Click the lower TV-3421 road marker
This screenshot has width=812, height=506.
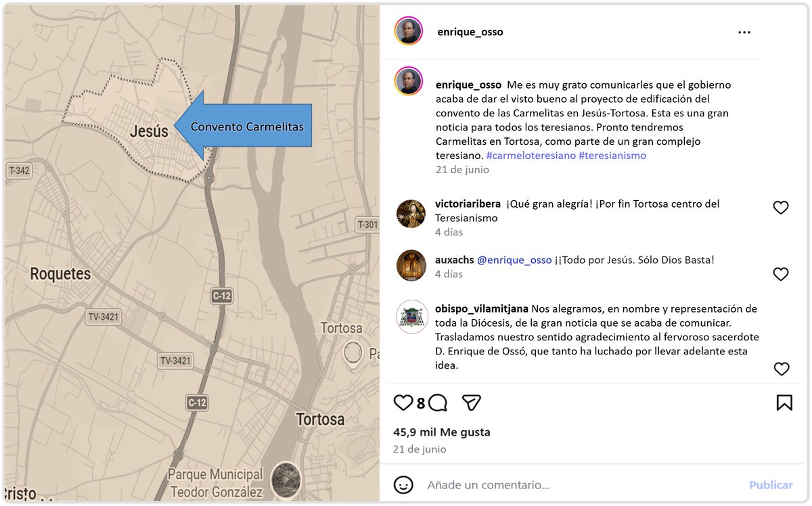[176, 361]
